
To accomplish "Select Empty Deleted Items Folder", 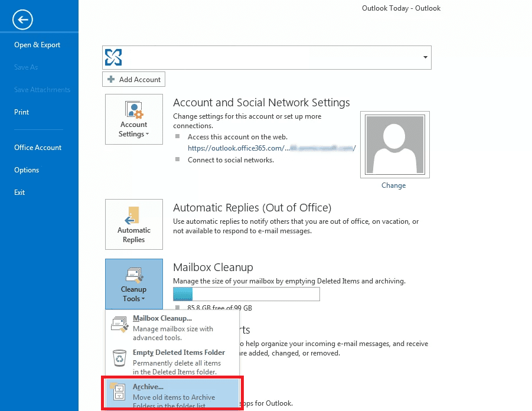I will pyautogui.click(x=172, y=362).
